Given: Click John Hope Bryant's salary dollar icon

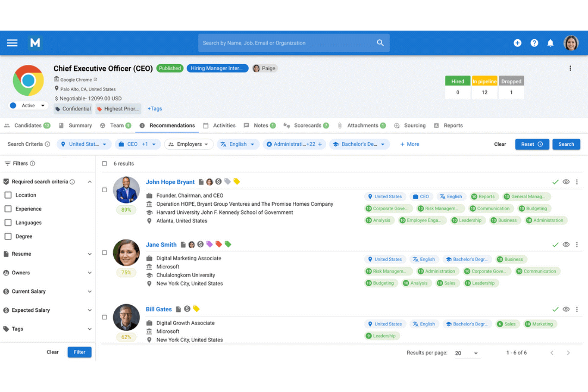Looking at the screenshot, I should click(219, 182).
